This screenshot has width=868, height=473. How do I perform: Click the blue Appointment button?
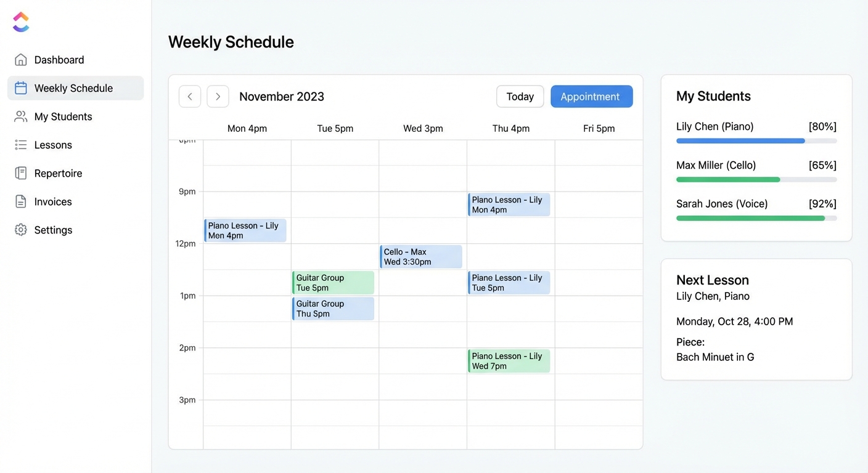click(x=591, y=97)
